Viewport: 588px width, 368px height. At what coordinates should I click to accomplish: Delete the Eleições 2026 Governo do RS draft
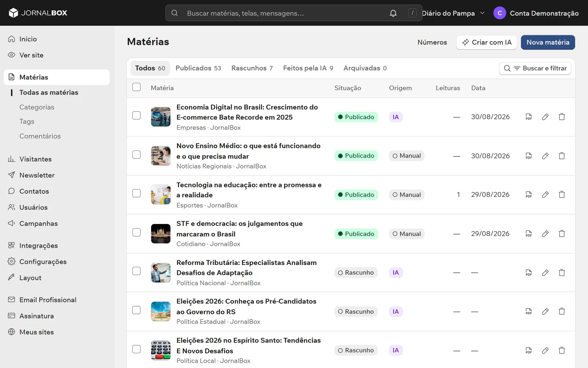click(x=562, y=311)
